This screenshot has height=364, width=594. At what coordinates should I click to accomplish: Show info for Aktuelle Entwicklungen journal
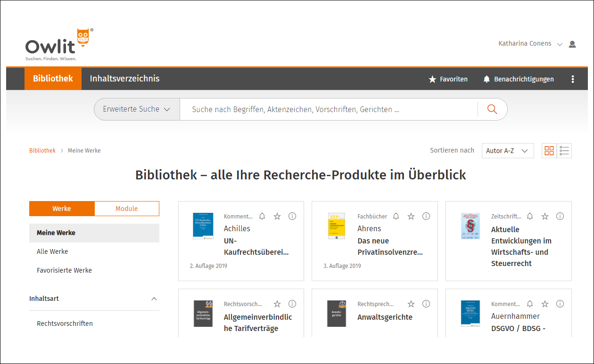click(560, 216)
